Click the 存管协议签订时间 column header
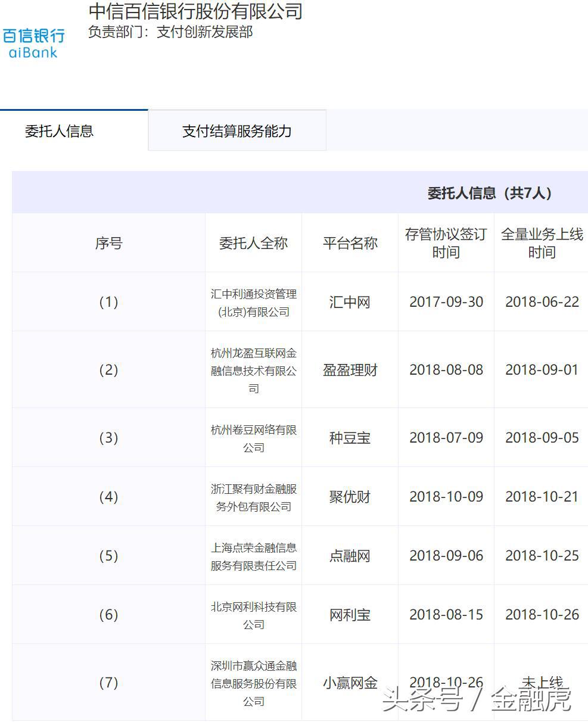Screen dimensions: 588x722 pyautogui.click(x=446, y=243)
